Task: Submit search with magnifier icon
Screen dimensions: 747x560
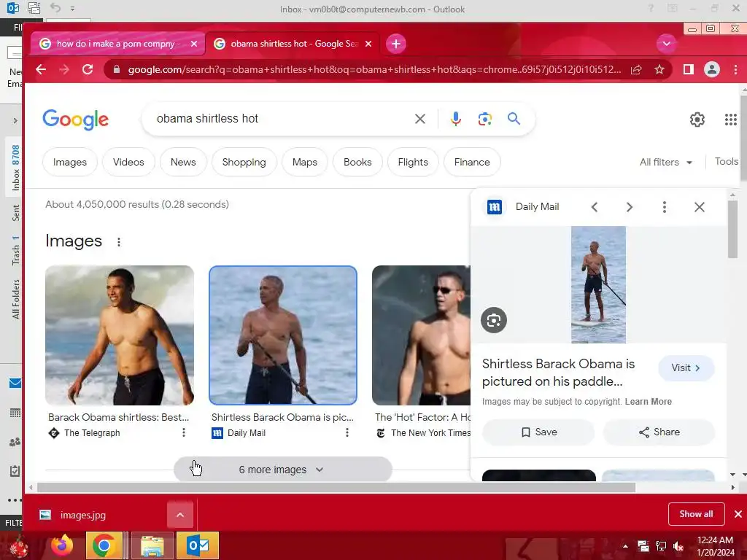Action: (x=514, y=119)
